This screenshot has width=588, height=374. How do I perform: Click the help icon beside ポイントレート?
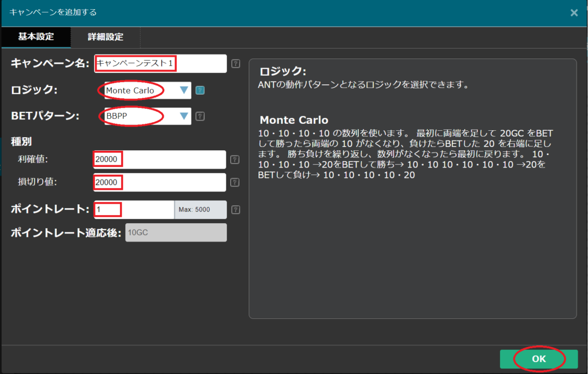coord(235,209)
